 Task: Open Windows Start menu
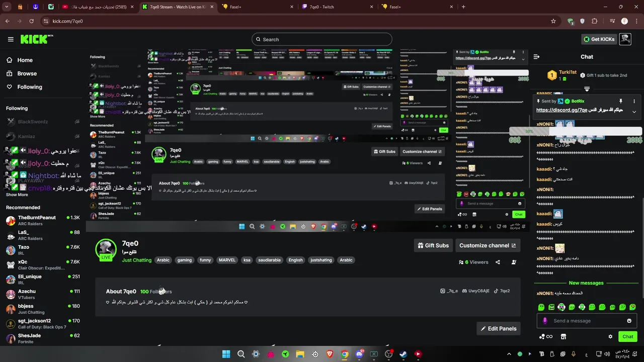click(x=226, y=354)
